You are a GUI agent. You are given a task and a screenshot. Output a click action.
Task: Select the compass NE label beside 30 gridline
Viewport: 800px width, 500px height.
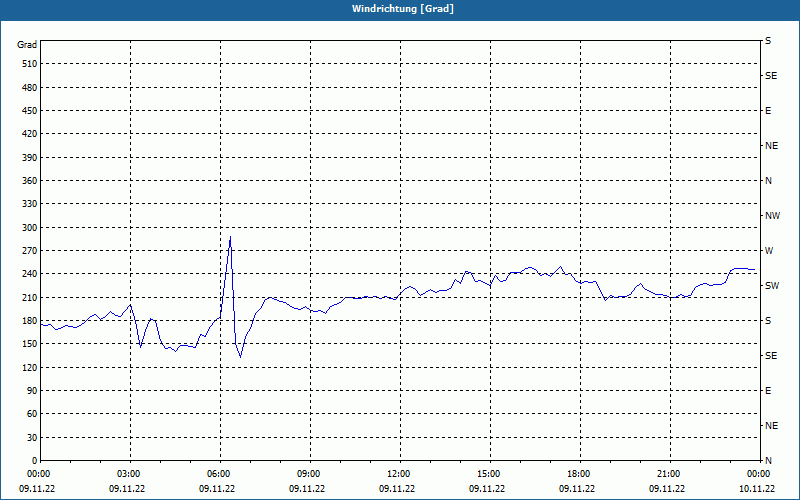click(772, 426)
